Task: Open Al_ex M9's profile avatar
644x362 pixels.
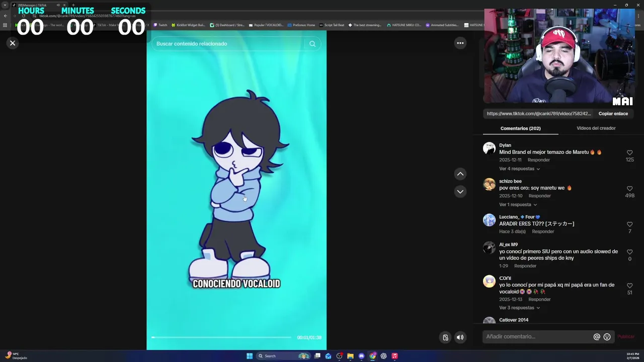Action: coord(489,247)
